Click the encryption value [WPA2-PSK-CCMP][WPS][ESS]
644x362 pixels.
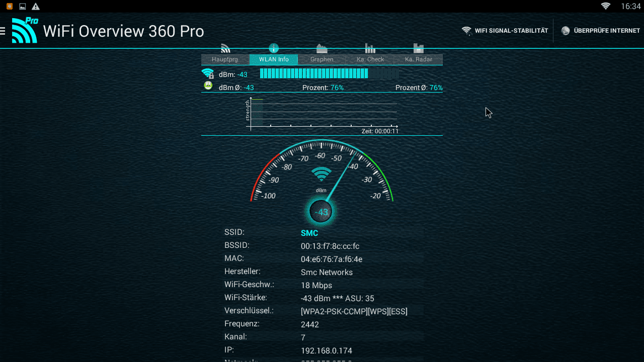(x=354, y=312)
